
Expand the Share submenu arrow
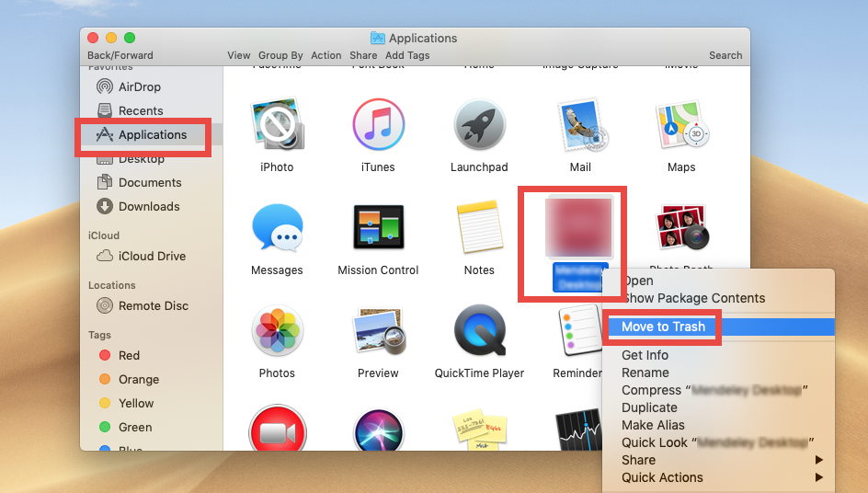[817, 460]
